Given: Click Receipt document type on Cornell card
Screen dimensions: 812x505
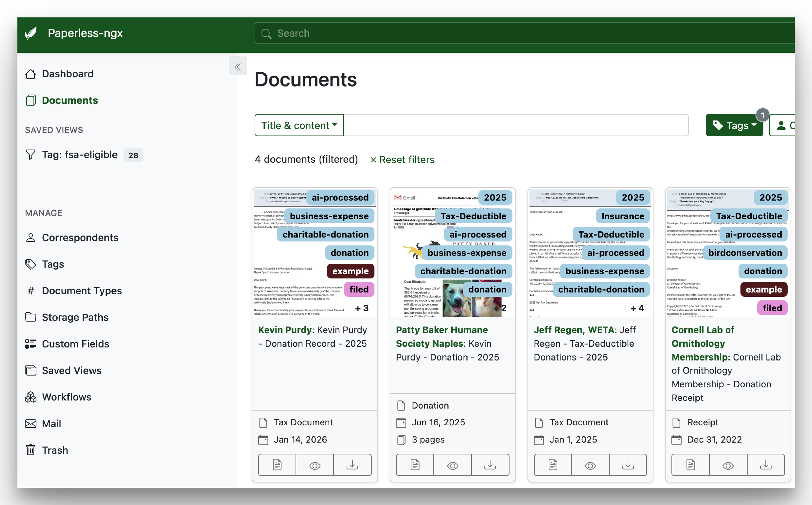Looking at the screenshot, I should [702, 422].
